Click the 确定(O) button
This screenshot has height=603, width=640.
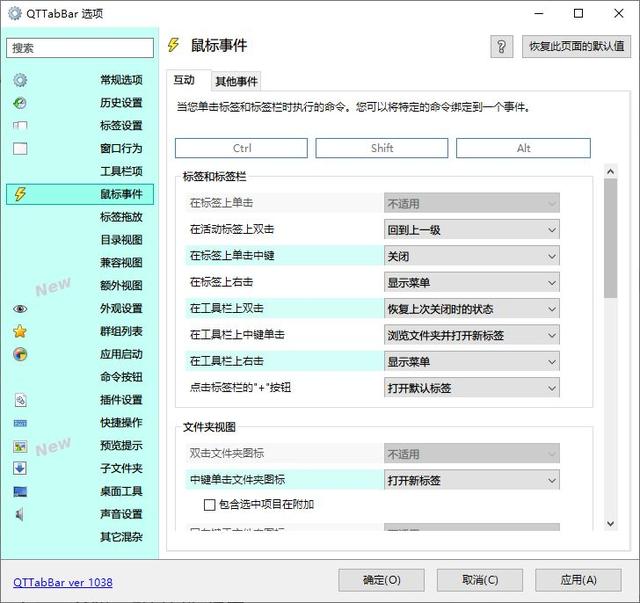click(x=381, y=580)
